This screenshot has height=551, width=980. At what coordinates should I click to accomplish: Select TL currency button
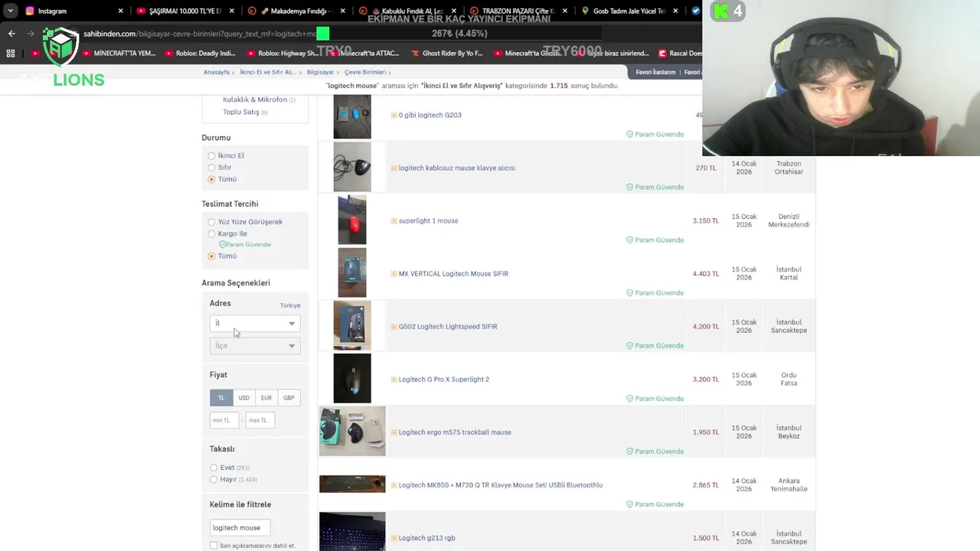(x=221, y=398)
